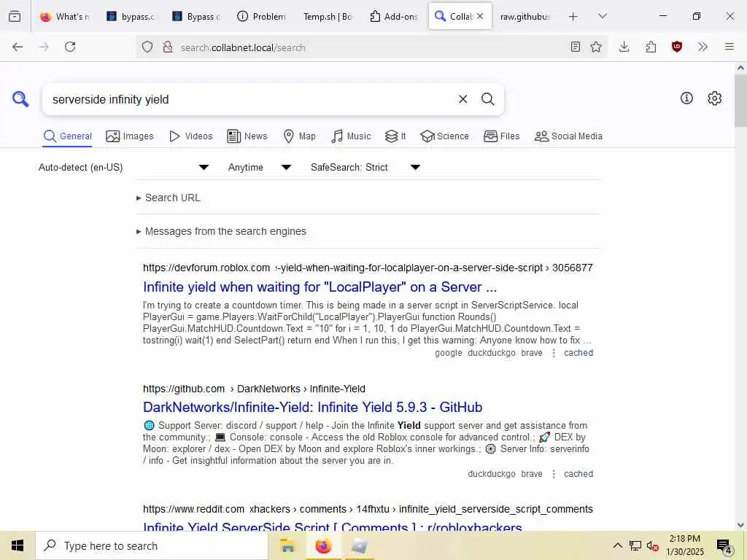
Task: Select the Images search category
Action: coord(130,136)
